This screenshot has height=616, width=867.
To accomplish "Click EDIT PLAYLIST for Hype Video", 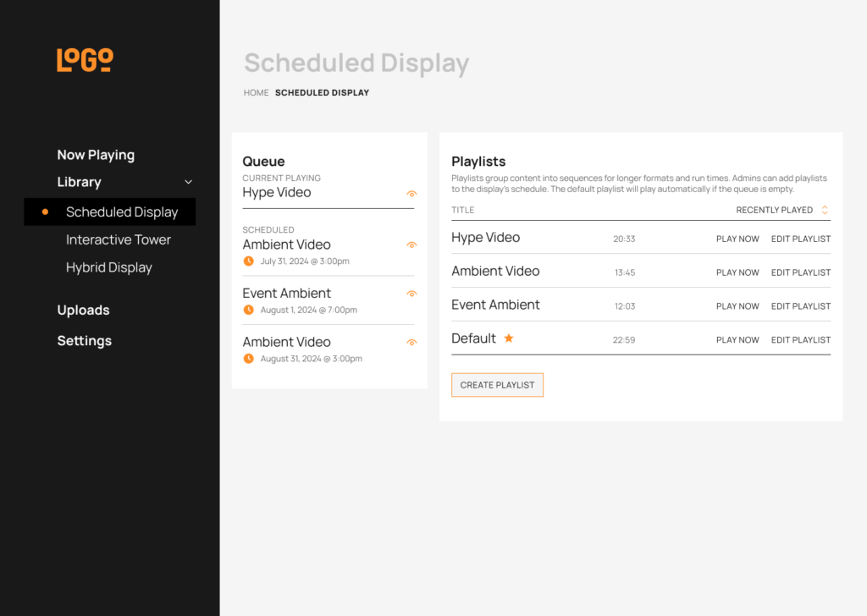I will pos(801,239).
